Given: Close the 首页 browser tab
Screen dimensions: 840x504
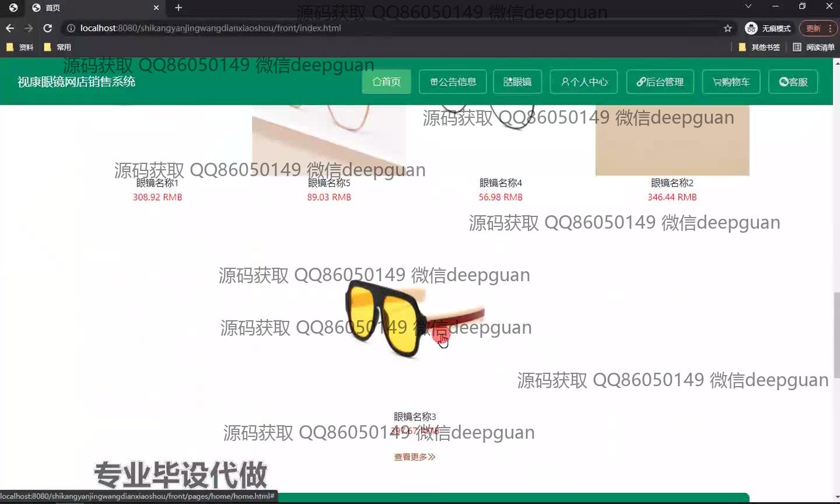Looking at the screenshot, I should pos(156,8).
